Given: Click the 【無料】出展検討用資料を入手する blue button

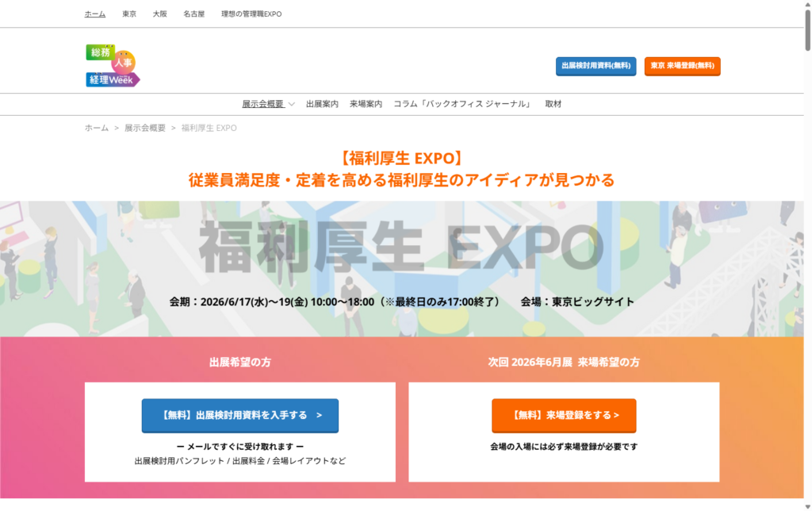Looking at the screenshot, I should pyautogui.click(x=239, y=415).
